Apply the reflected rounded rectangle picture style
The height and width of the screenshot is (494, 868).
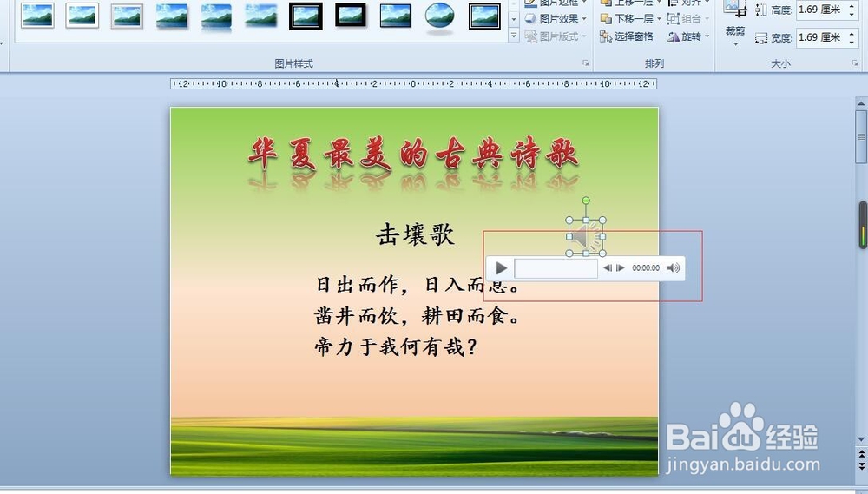click(216, 16)
